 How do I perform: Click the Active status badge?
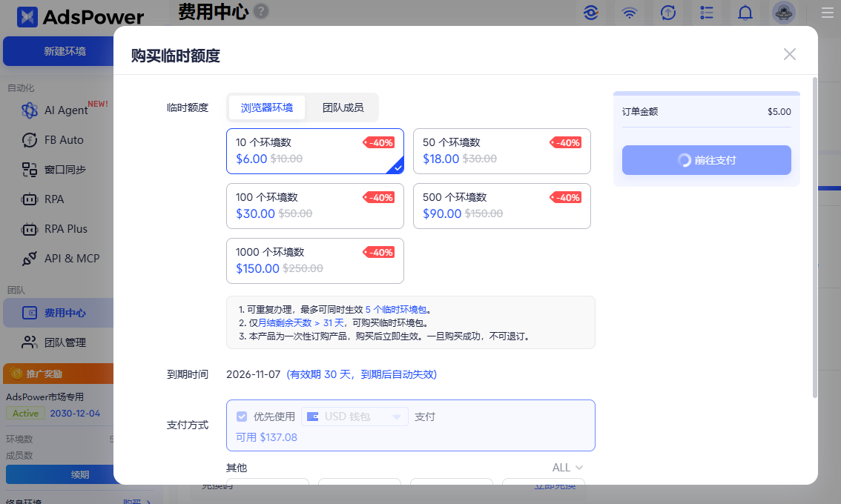click(26, 414)
